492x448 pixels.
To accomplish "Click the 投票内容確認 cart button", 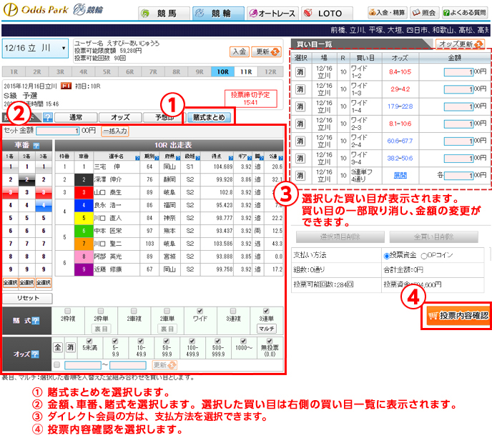I will coord(458,316).
